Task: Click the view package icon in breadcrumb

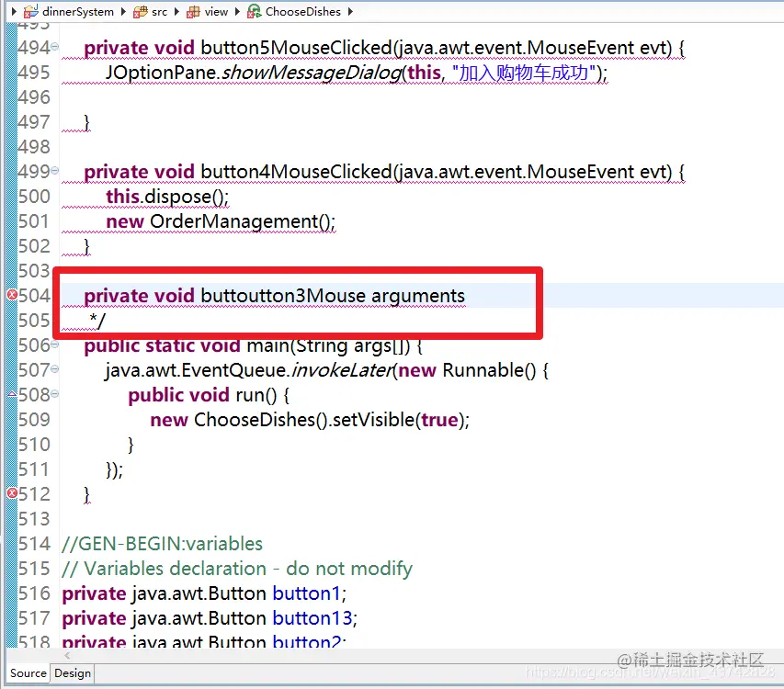Action: [193, 12]
